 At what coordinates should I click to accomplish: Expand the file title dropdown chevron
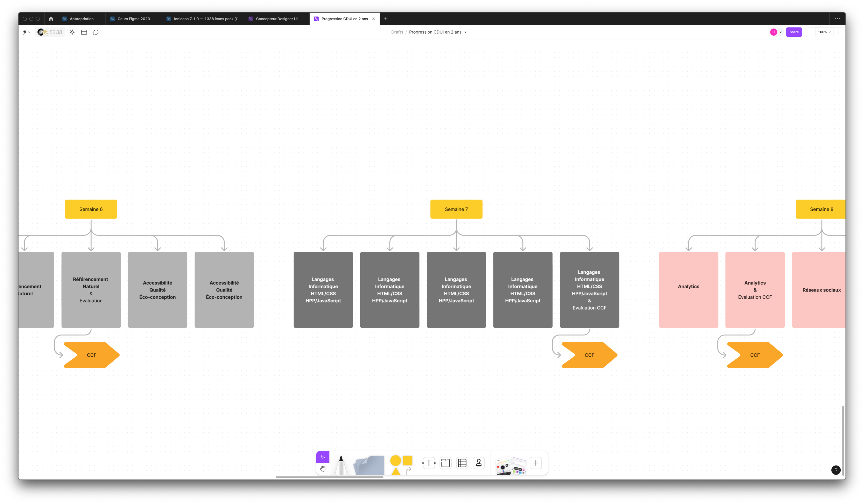[x=465, y=32]
